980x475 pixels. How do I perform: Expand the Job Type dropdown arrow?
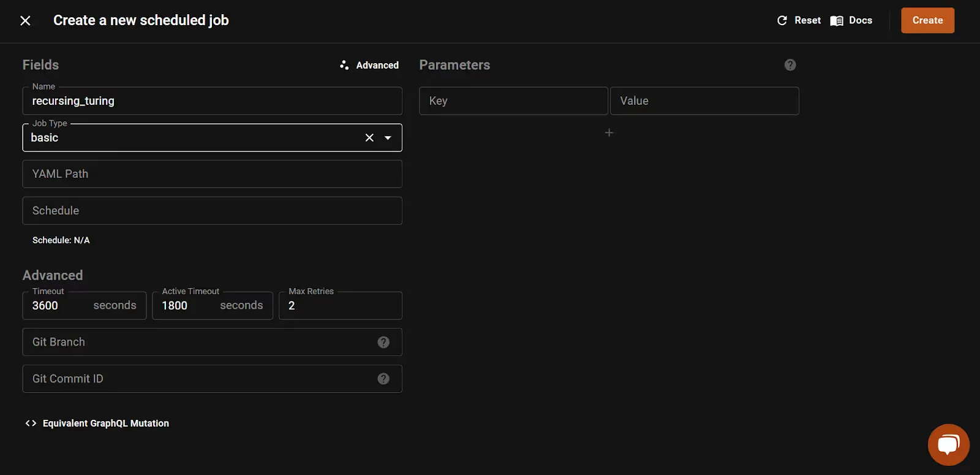[388, 138]
